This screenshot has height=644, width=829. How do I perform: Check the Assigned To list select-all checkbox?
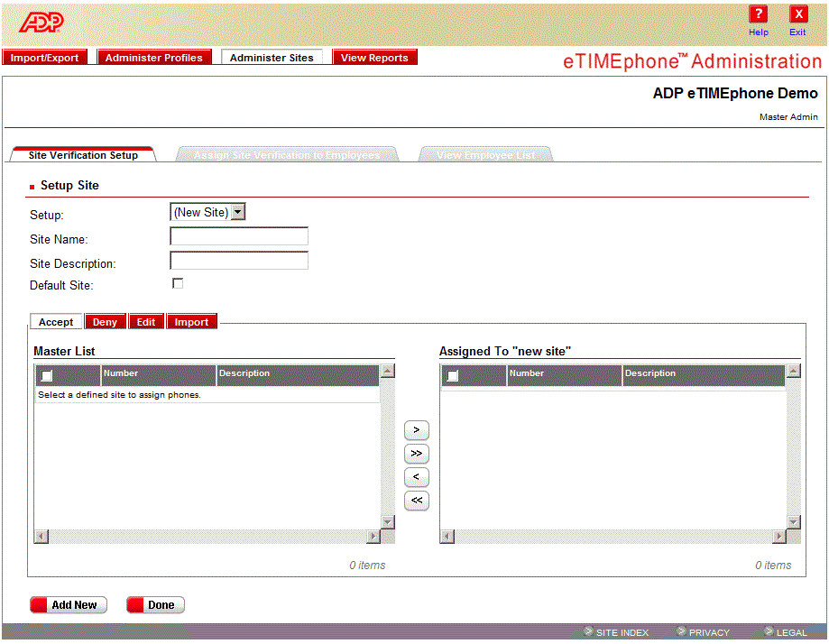(453, 375)
